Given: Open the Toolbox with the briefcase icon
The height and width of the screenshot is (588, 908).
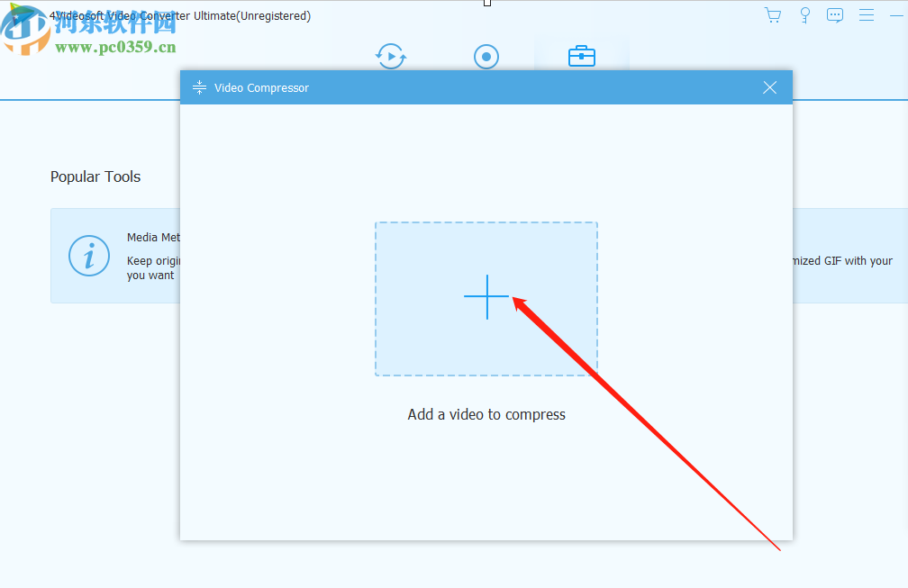Looking at the screenshot, I should pyautogui.click(x=582, y=56).
